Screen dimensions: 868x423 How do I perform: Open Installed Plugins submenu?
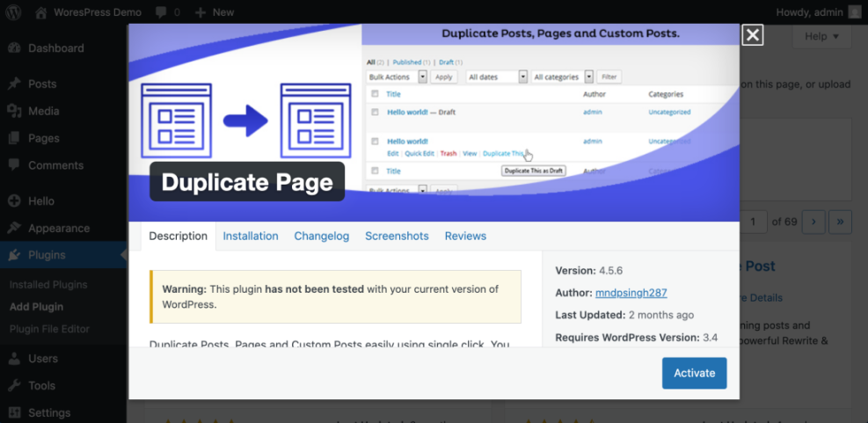48,285
